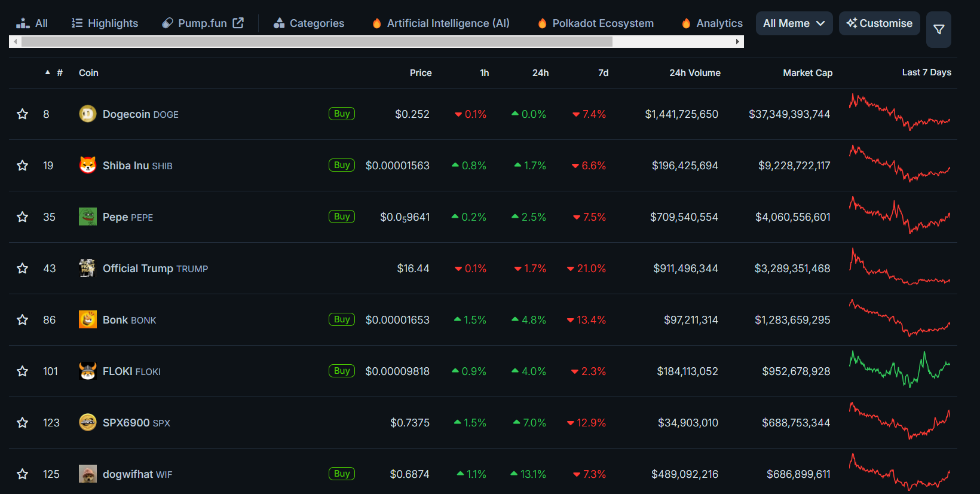Viewport: 980px width, 494px height.
Task: Click the Dogecoin coin logo
Action: tap(88, 114)
